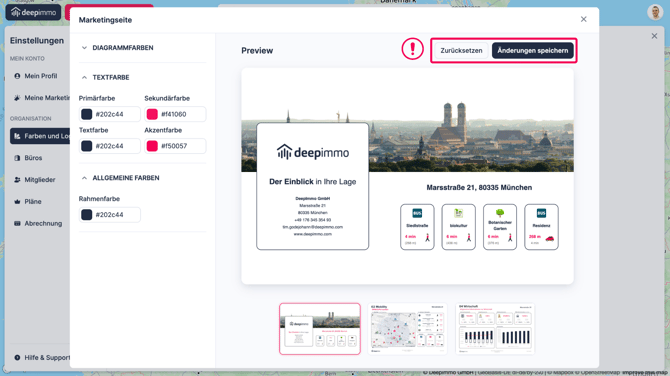Image resolution: width=670 pixels, height=376 pixels.
Task: Open Hilfe & Support
Action: 47,358
